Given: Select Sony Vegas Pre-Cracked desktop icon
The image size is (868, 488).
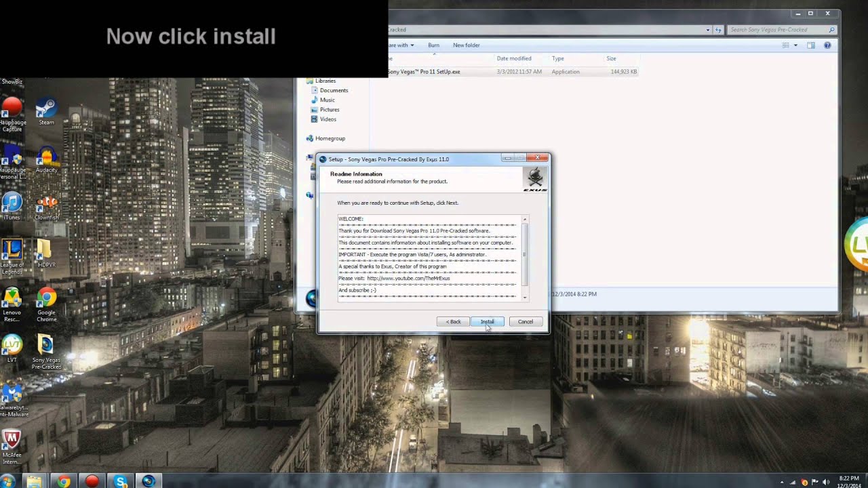Looking at the screenshot, I should tap(46, 352).
